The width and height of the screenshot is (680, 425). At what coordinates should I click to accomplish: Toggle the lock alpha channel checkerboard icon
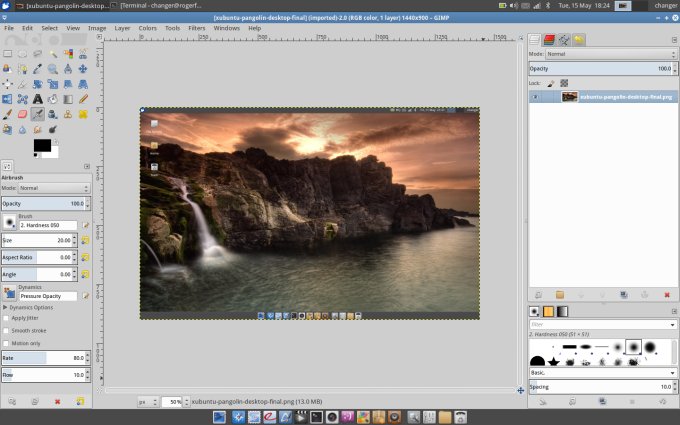[x=564, y=83]
